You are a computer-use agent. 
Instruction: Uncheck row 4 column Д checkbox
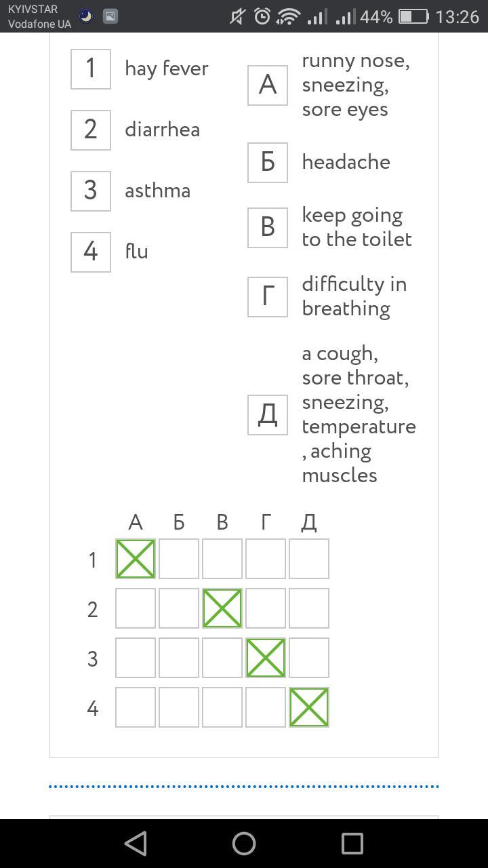click(x=309, y=707)
